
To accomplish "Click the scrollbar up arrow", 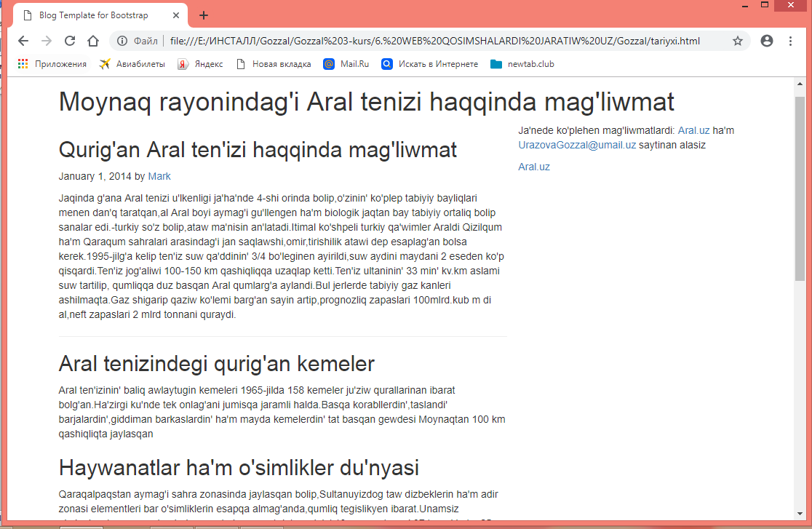I will click(x=800, y=84).
